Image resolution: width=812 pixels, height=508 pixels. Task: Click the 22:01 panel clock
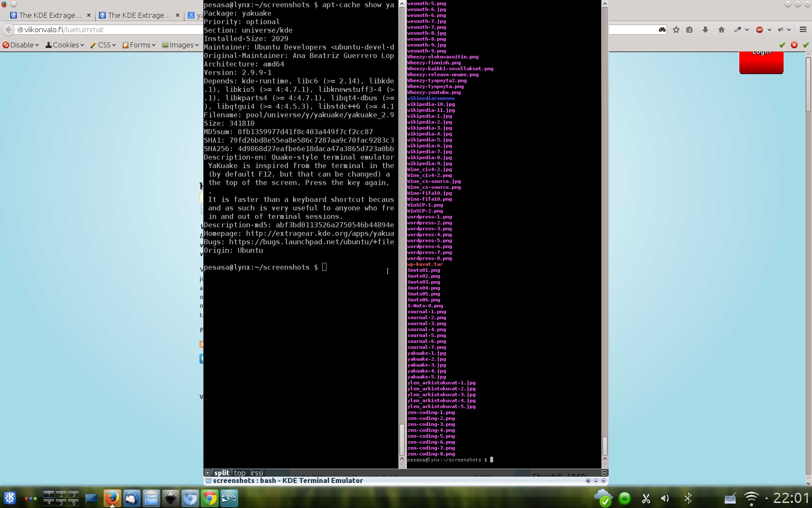(x=790, y=498)
